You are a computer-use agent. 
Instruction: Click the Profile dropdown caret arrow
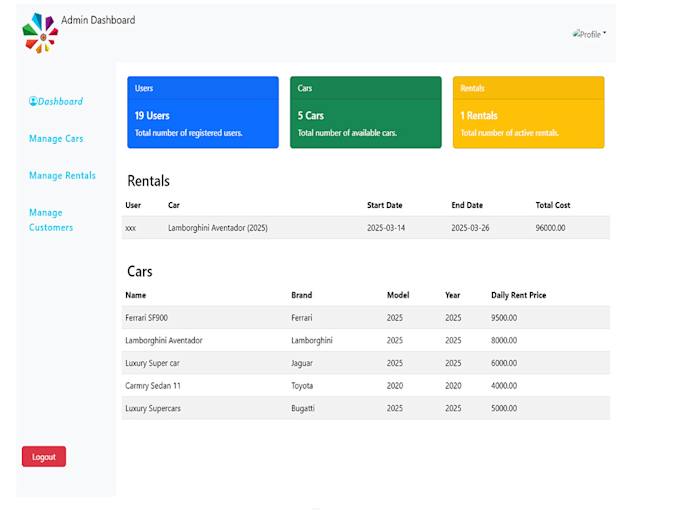tap(605, 33)
